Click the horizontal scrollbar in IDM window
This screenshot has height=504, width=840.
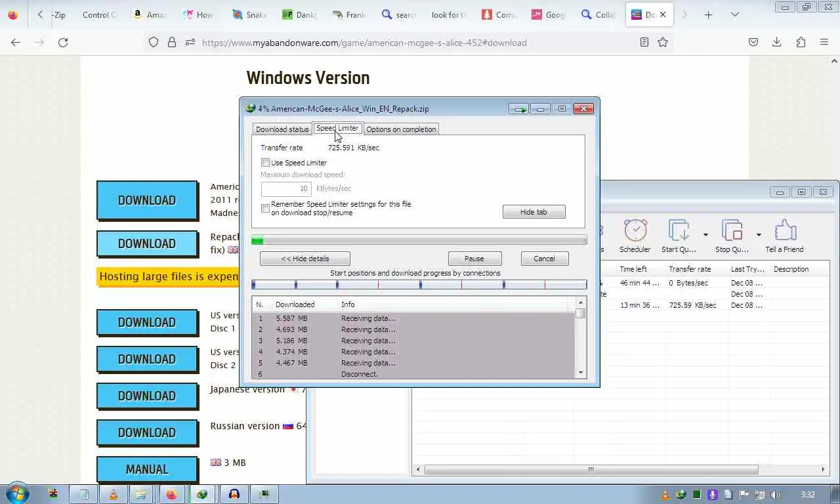591,469
